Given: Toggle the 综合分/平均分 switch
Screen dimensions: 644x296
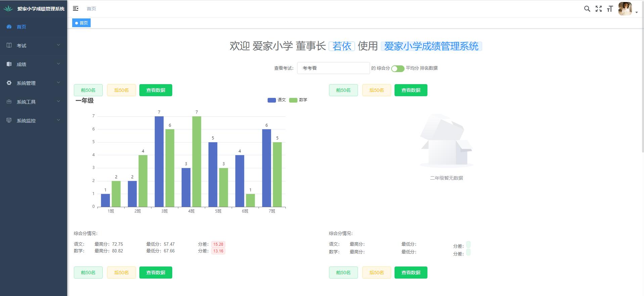Looking at the screenshot, I should 398,68.
